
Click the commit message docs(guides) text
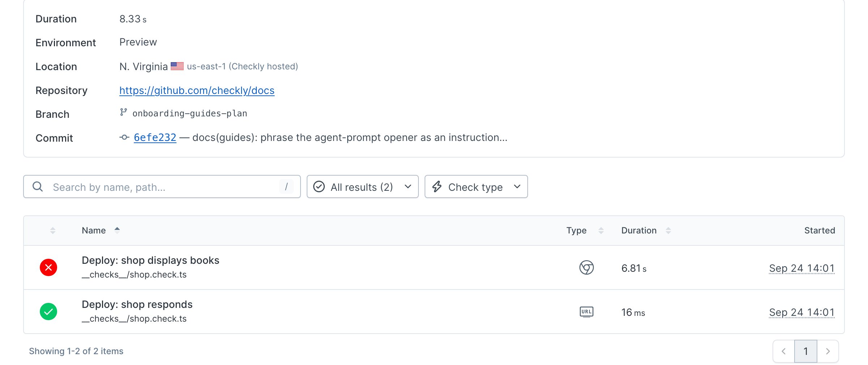pos(350,137)
